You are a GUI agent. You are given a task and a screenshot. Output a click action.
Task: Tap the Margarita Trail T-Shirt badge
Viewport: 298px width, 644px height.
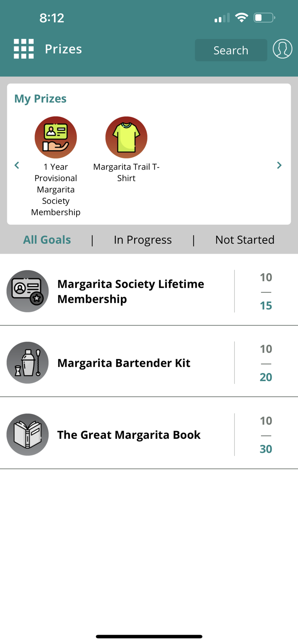click(x=126, y=137)
